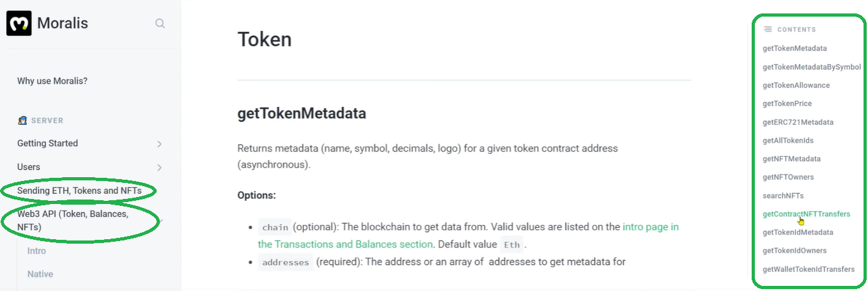Open getERC721Metadata contents entry
Screen dimensions: 868x291
point(798,122)
